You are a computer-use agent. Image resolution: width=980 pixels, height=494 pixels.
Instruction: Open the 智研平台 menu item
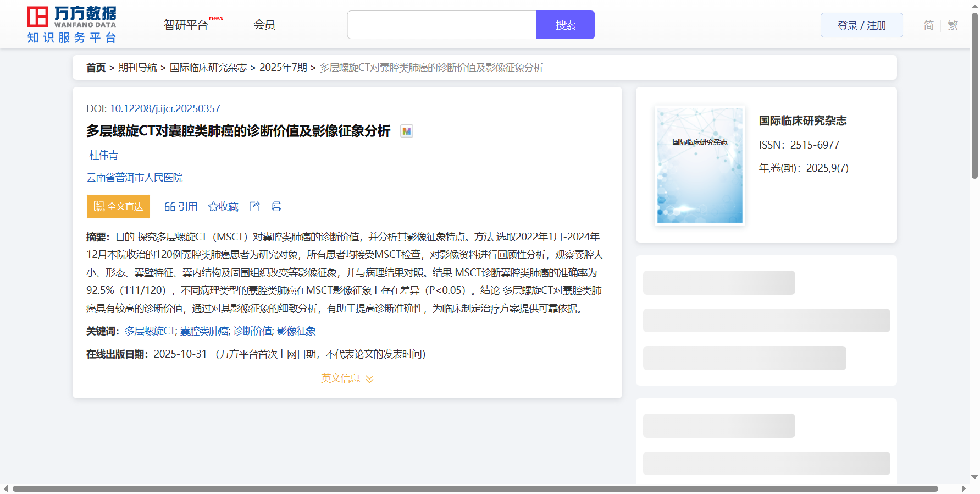[x=186, y=25]
